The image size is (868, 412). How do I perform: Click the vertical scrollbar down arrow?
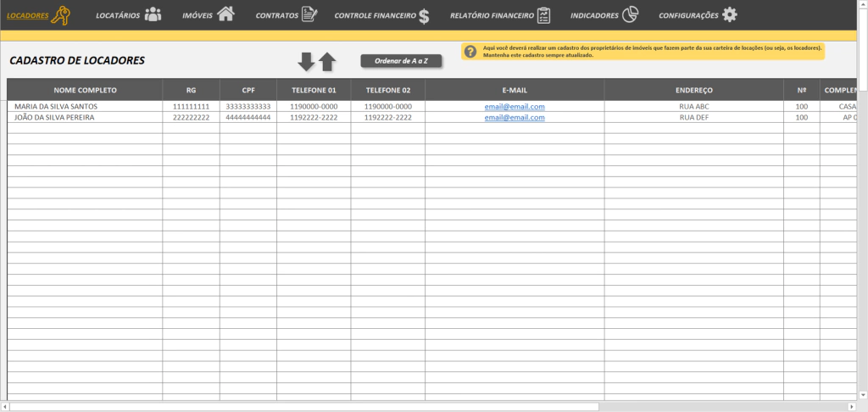pos(862,394)
